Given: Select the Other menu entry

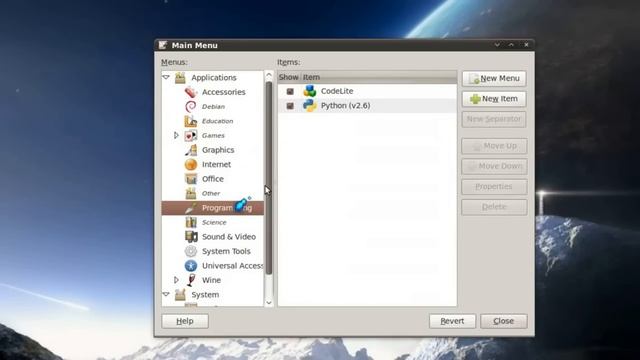Looking at the screenshot, I should pyautogui.click(x=211, y=193).
